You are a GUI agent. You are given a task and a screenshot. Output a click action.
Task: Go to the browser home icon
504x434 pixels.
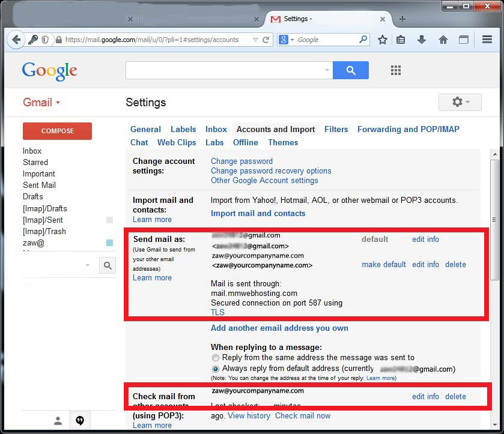coord(443,40)
